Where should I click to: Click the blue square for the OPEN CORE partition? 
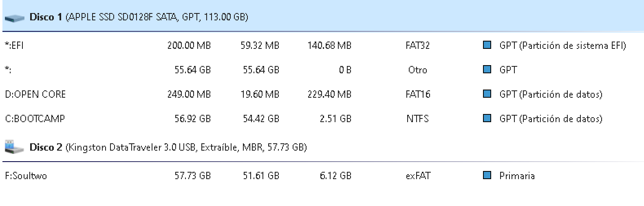coord(487,94)
